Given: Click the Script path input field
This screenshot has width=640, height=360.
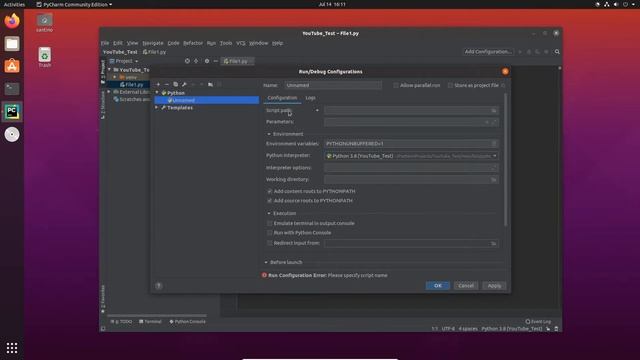Looking at the screenshot, I should click(x=407, y=110).
